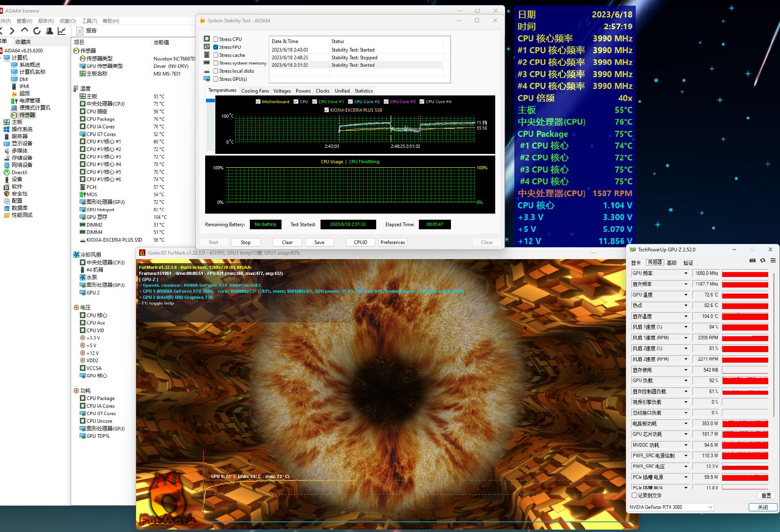Enable the Stress CPU checkbox

point(216,39)
